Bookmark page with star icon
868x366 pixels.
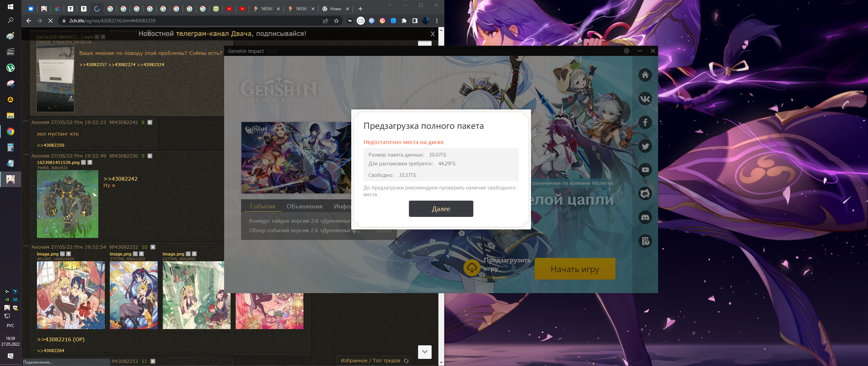[x=336, y=21]
